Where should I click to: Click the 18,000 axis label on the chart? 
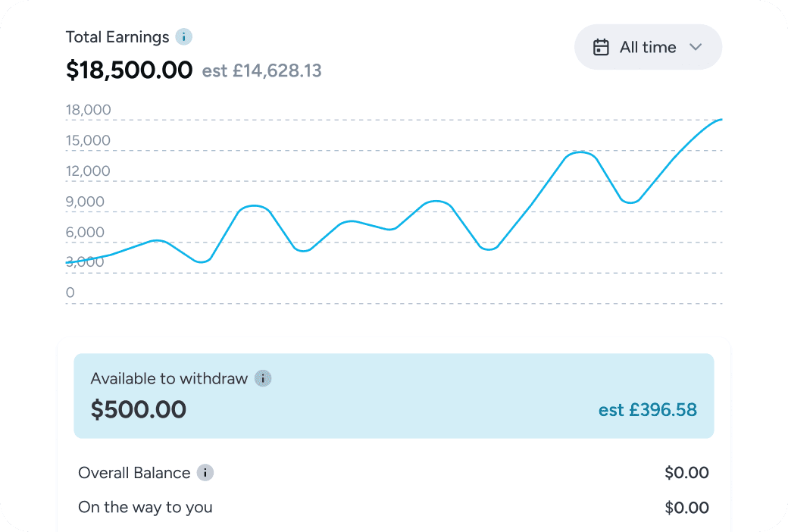click(x=88, y=110)
